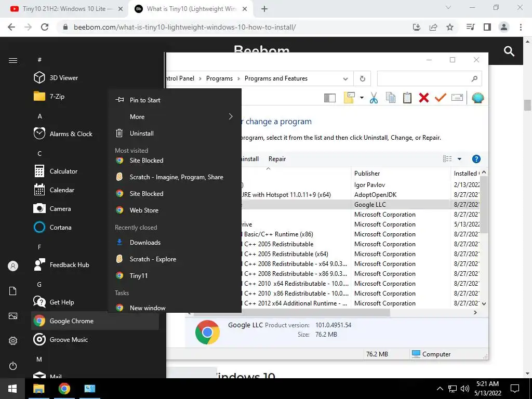Screen dimensions: 532x399
Task: Open 3D Viewer from Start menu
Action: (x=64, y=78)
